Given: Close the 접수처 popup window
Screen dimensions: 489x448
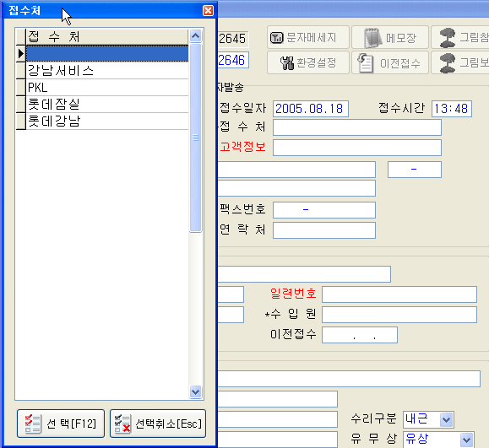Looking at the screenshot, I should pos(208,10).
